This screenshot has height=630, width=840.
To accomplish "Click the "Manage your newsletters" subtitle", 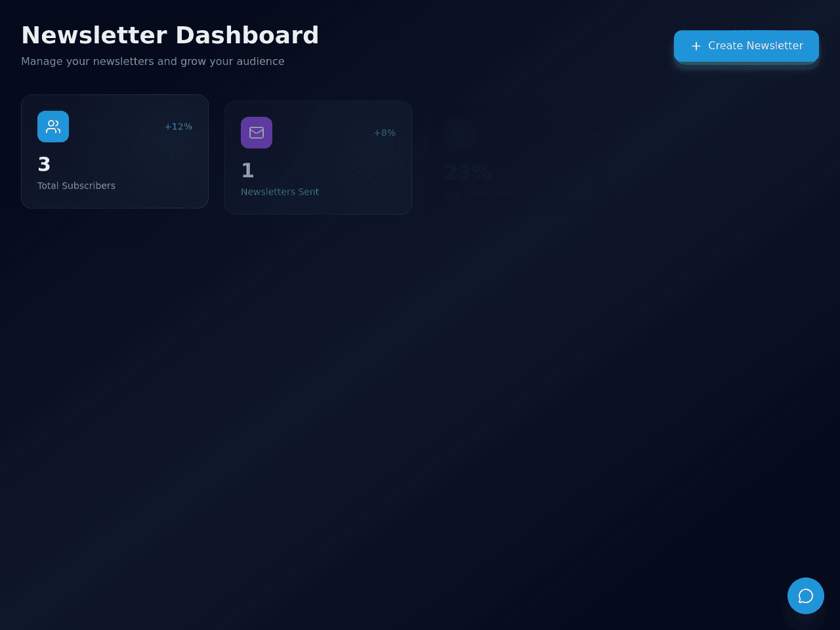I will point(153,61).
